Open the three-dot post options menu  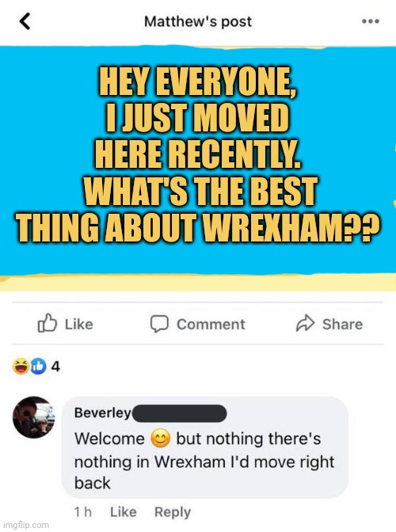(370, 21)
